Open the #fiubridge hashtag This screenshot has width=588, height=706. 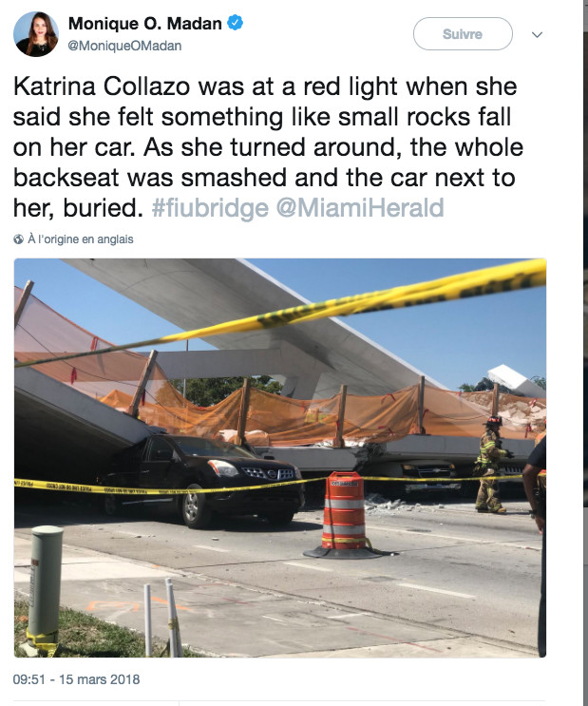[210, 207]
